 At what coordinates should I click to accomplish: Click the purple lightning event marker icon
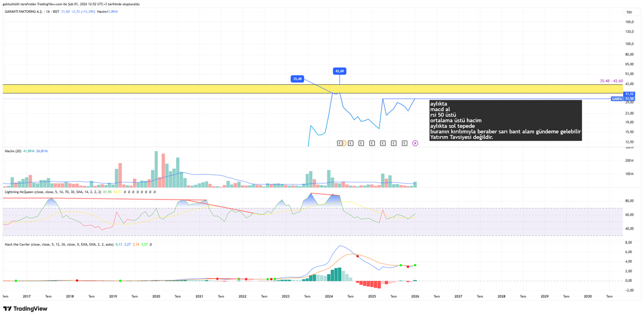pyautogui.click(x=415, y=143)
